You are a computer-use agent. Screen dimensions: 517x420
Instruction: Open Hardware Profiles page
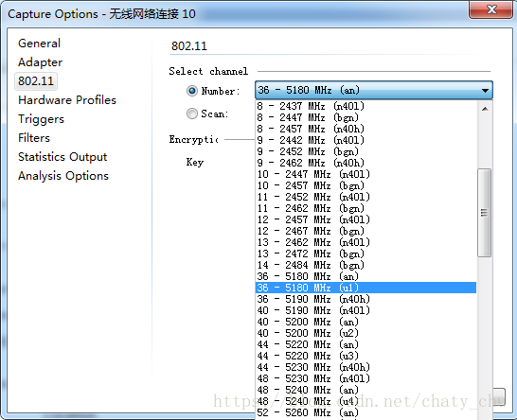click(67, 100)
